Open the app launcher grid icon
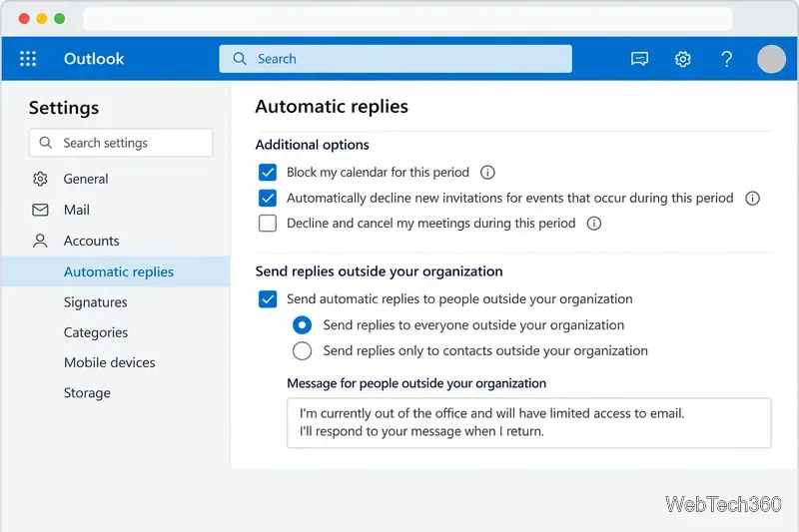Image resolution: width=799 pixels, height=532 pixels. tap(28, 59)
